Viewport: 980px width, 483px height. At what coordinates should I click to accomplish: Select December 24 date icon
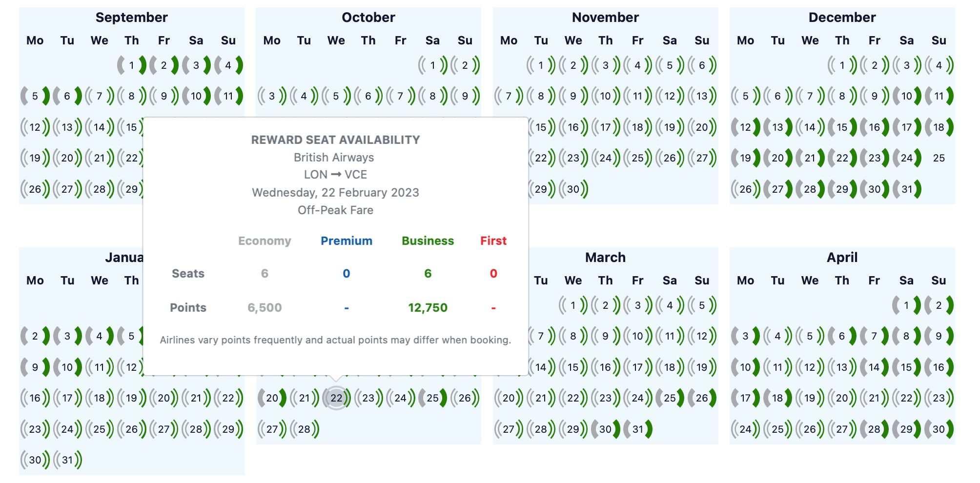point(907,158)
